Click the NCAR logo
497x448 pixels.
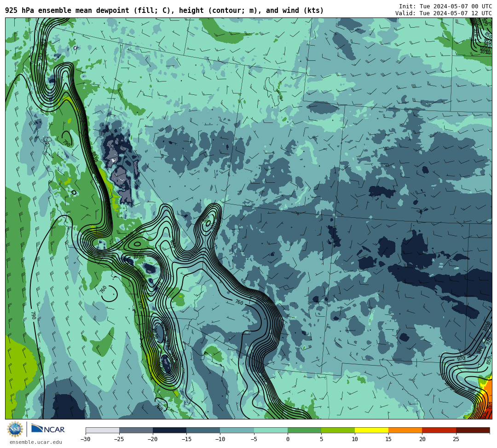(x=48, y=429)
